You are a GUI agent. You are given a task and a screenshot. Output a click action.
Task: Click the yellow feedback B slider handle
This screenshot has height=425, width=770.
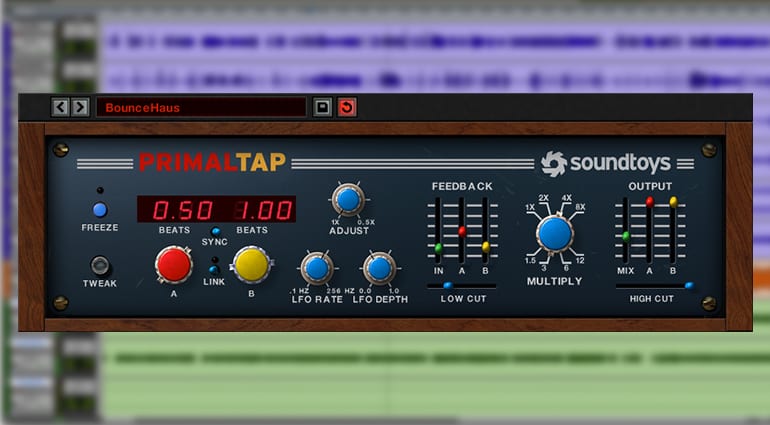pos(486,247)
